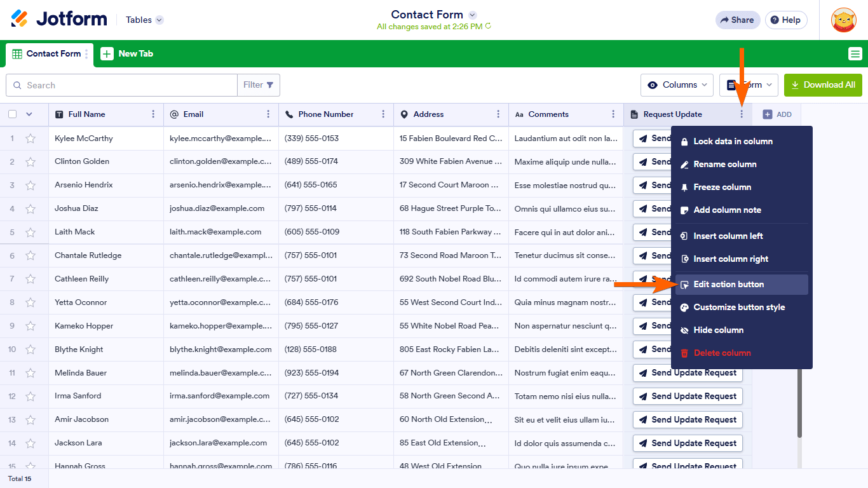Send Update Request for Melinda Bauer
This screenshot has height=488, width=868.
[688, 373]
